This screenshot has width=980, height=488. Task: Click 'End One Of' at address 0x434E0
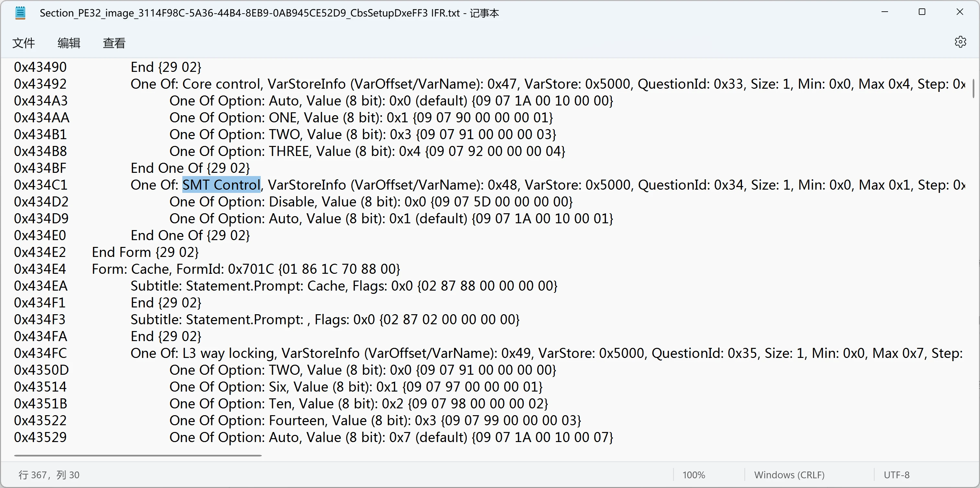190,235
